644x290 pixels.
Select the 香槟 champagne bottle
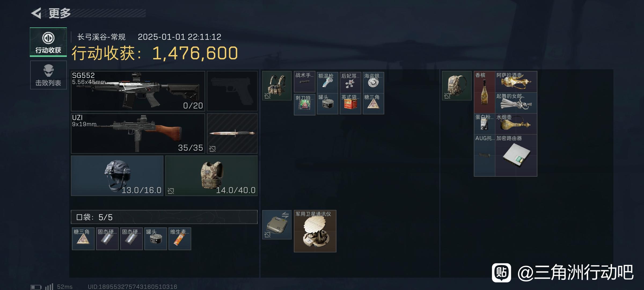click(485, 92)
